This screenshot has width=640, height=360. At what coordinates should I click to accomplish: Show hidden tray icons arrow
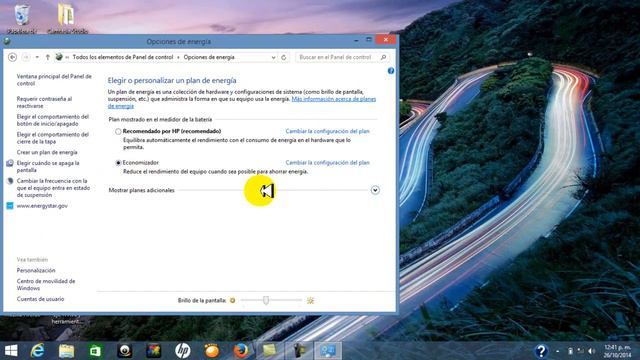[x=558, y=351]
